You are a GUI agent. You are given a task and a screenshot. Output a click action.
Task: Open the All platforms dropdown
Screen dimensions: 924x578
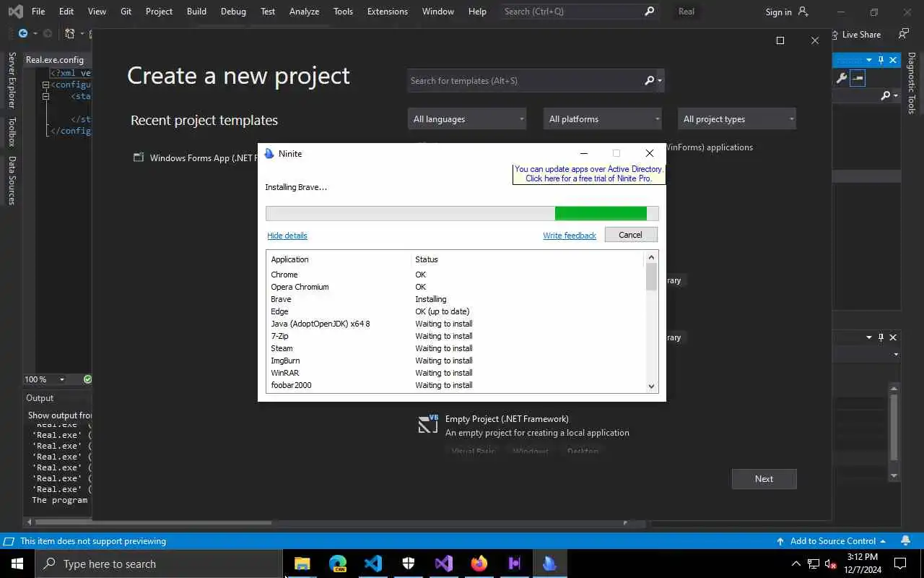tap(603, 119)
